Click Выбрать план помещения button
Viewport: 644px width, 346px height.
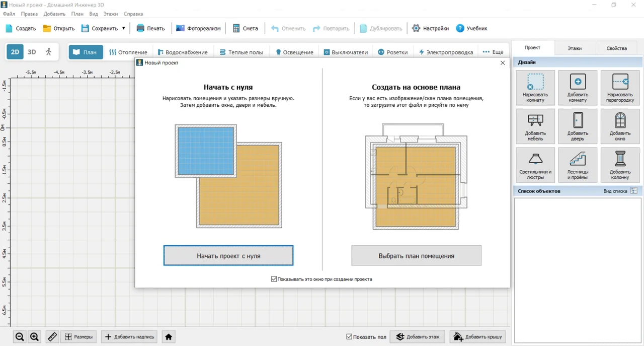[x=416, y=256]
